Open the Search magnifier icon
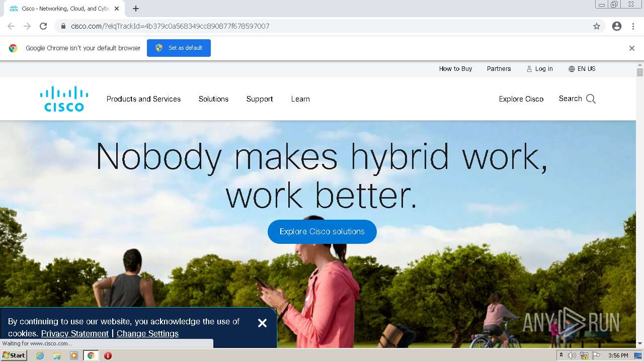This screenshot has height=362, width=644. pos(591,99)
